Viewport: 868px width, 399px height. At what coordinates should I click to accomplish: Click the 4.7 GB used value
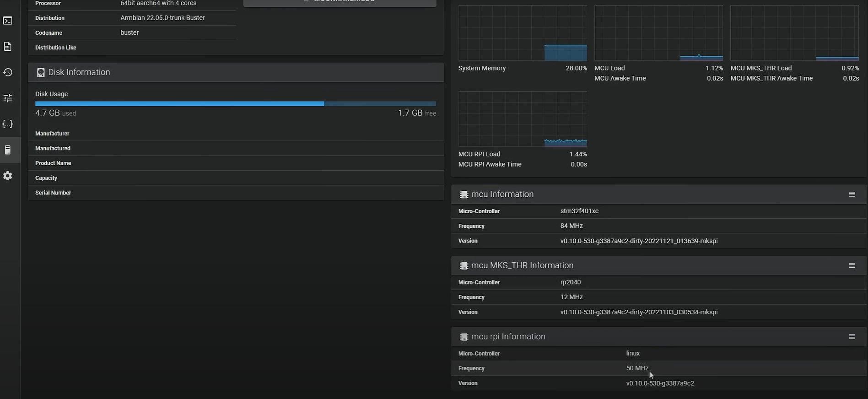[56, 113]
